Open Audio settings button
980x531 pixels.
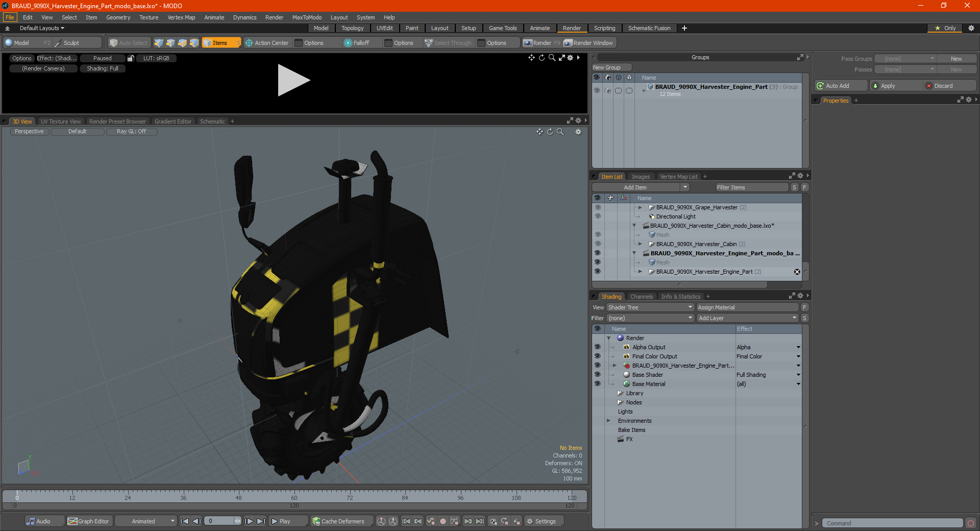coord(44,521)
